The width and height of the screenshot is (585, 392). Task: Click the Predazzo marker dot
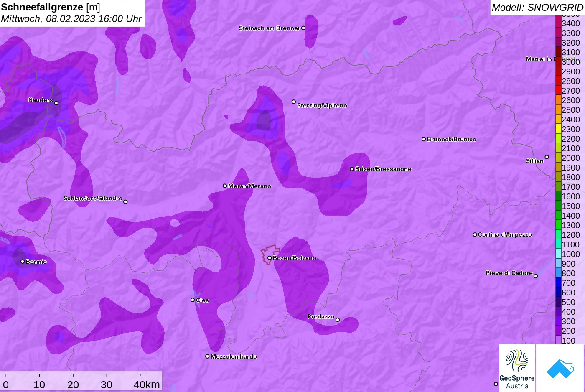point(338,320)
